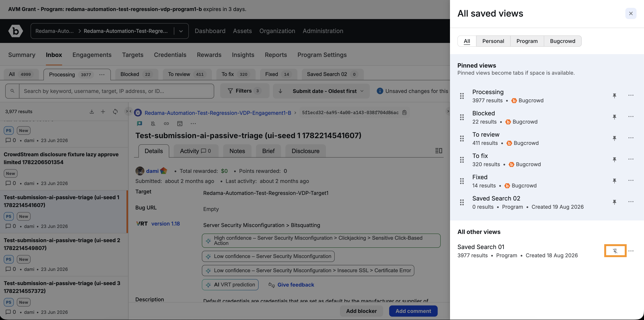Grab the drag handle for To review view
The width and height of the screenshot is (644, 320).
462,138
